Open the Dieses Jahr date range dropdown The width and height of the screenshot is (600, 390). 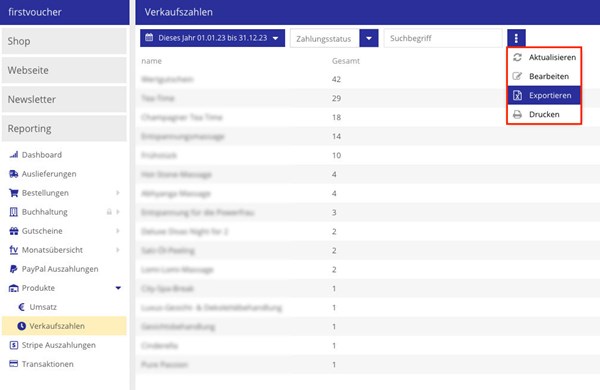pyautogui.click(x=212, y=38)
